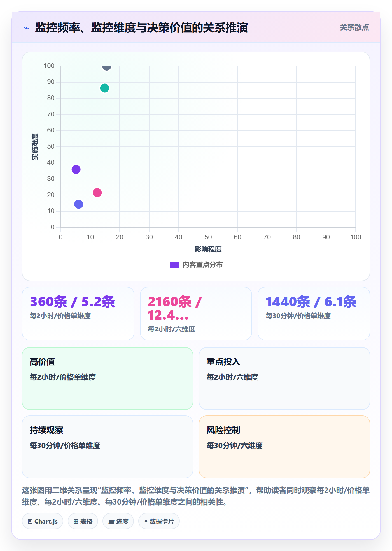This screenshot has width=392, height=551.
Task: Click the 每30分钟/六维度 text in 风险控制 card
Action: (235, 446)
